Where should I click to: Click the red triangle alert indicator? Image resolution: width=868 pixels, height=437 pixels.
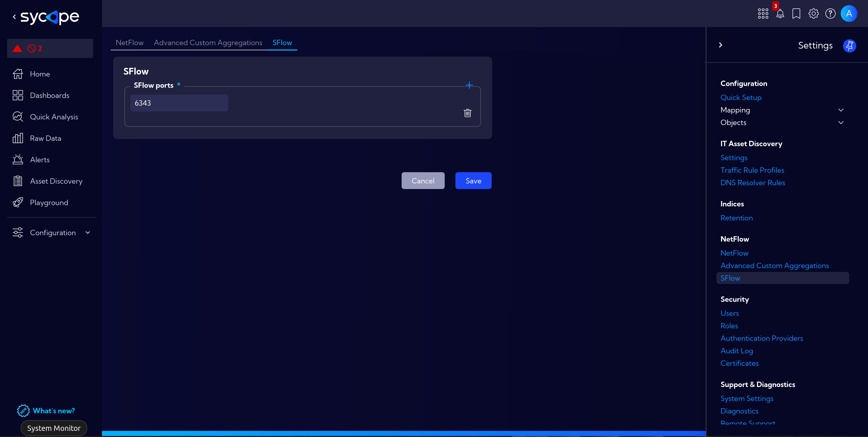(17, 48)
